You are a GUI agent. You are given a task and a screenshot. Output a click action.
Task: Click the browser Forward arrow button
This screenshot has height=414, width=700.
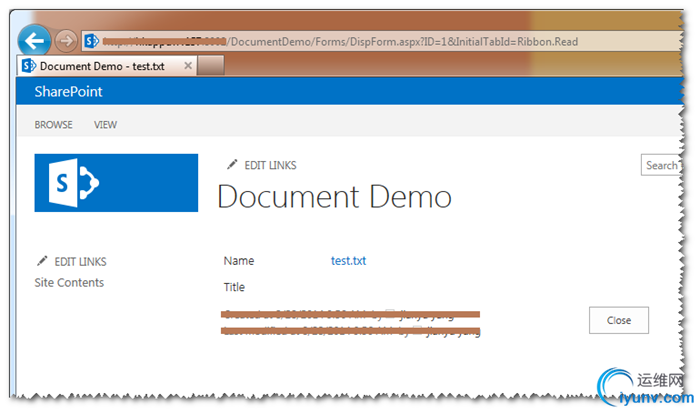tap(66, 41)
